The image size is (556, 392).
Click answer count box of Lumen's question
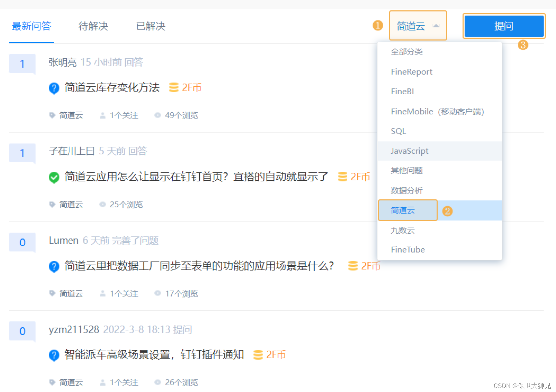pos(22,242)
